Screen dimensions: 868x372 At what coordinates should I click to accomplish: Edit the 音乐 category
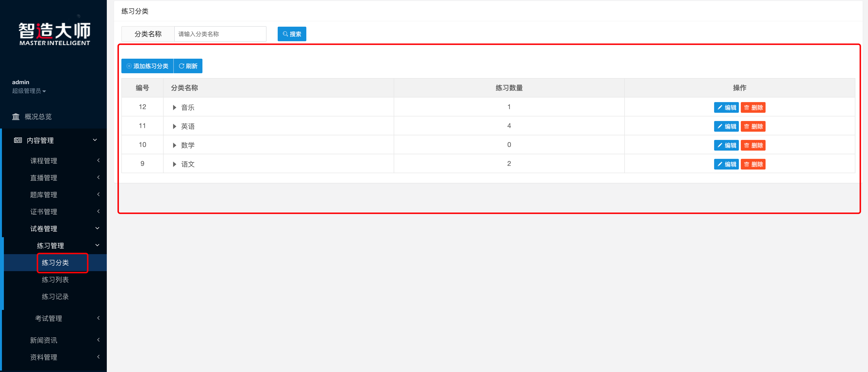pos(726,107)
